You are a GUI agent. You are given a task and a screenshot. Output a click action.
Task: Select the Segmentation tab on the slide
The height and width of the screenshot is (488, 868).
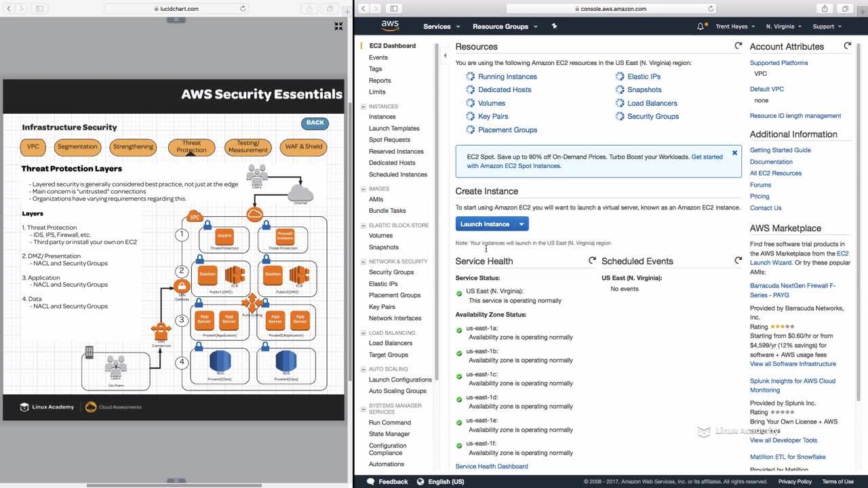tap(77, 146)
